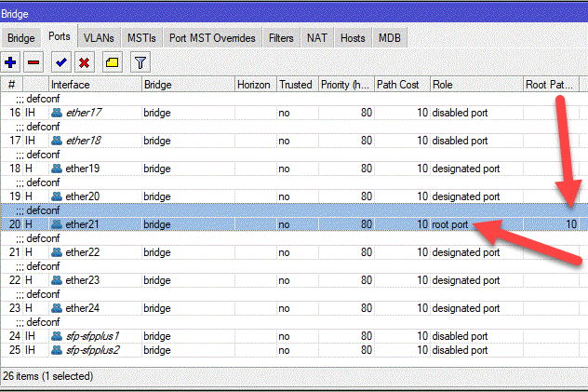Click root path cost value in ether21 row
Screen dimensions: 588x392
(x=571, y=224)
